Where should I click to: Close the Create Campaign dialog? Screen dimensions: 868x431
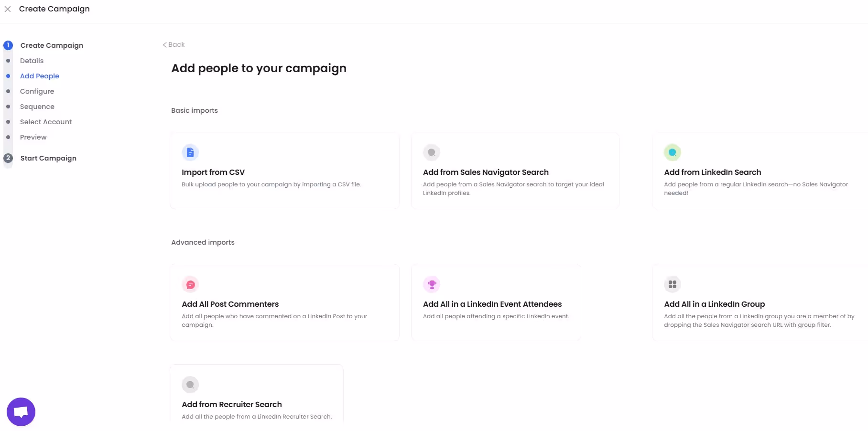(x=8, y=9)
